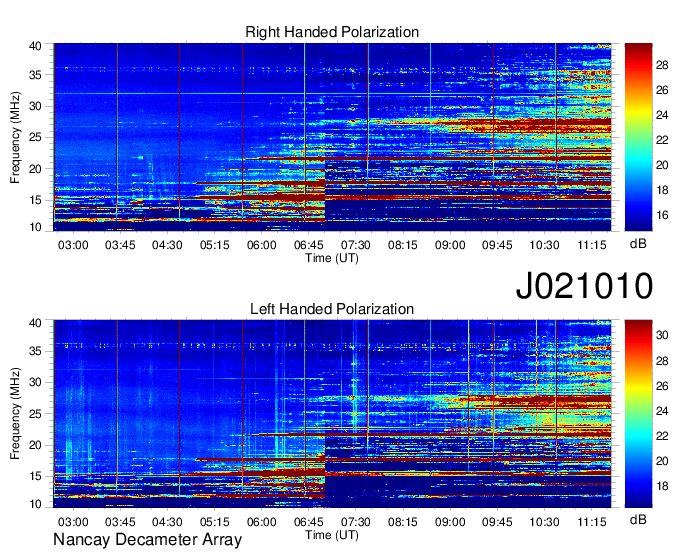Click 06:00 on the top time axis
This screenshot has width=680, height=552.
coord(262,245)
